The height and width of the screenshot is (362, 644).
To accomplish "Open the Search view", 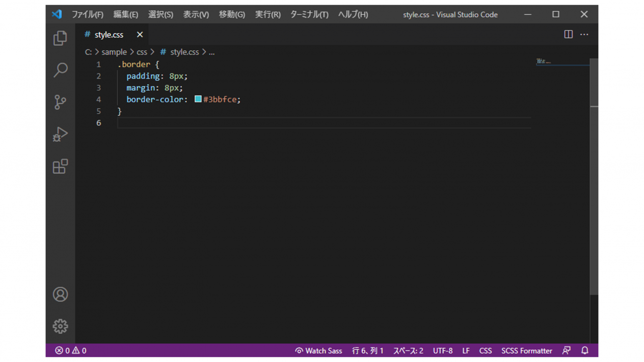I will click(60, 70).
